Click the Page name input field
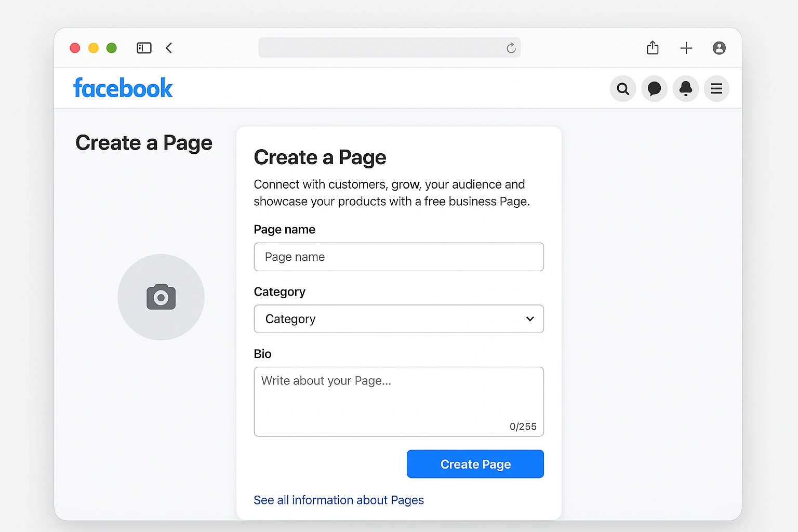This screenshot has height=532, width=798. click(x=398, y=257)
